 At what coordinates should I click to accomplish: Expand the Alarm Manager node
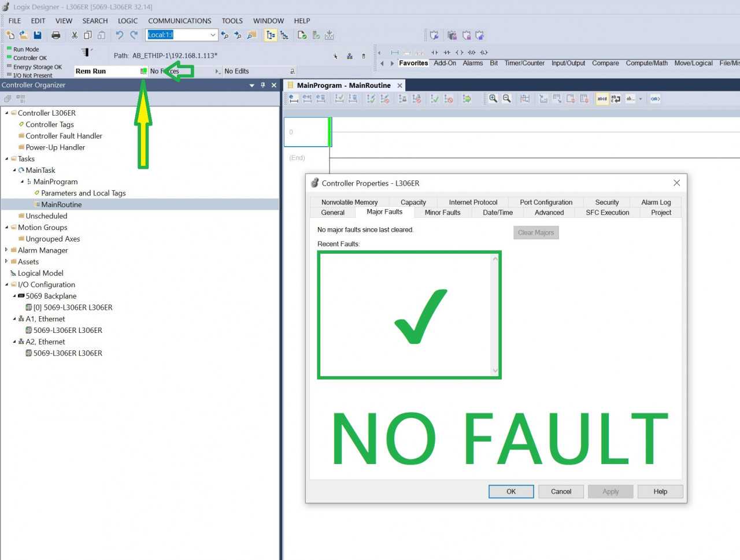point(6,250)
